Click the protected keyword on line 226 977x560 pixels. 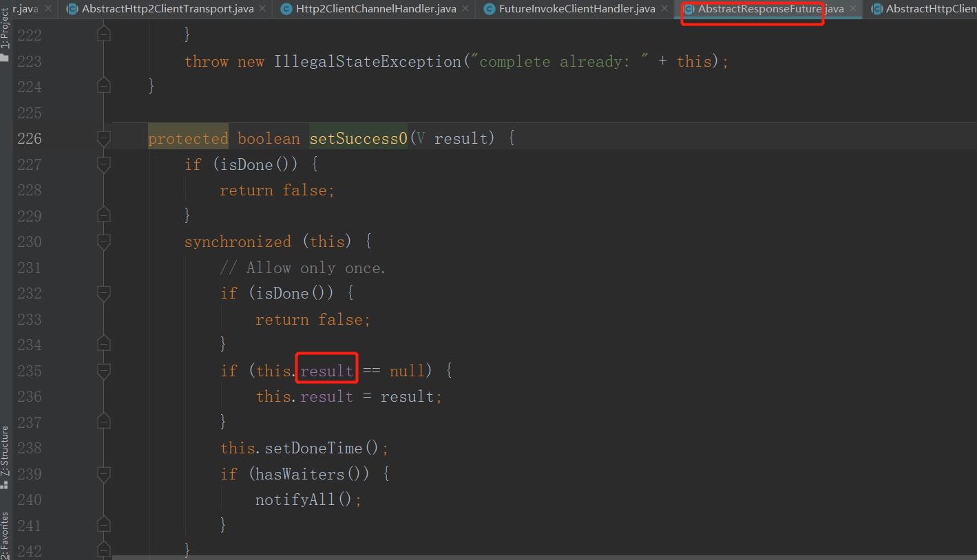coord(188,139)
